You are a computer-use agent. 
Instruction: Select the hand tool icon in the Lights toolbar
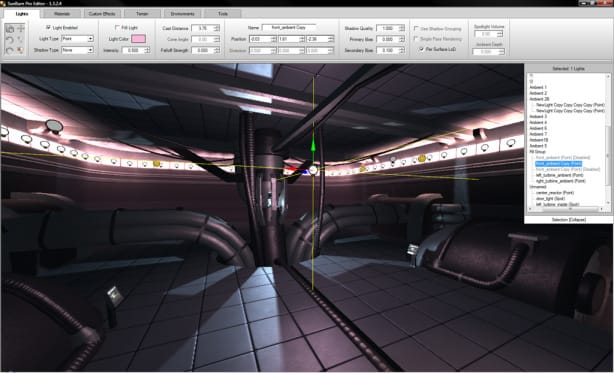tap(10, 29)
